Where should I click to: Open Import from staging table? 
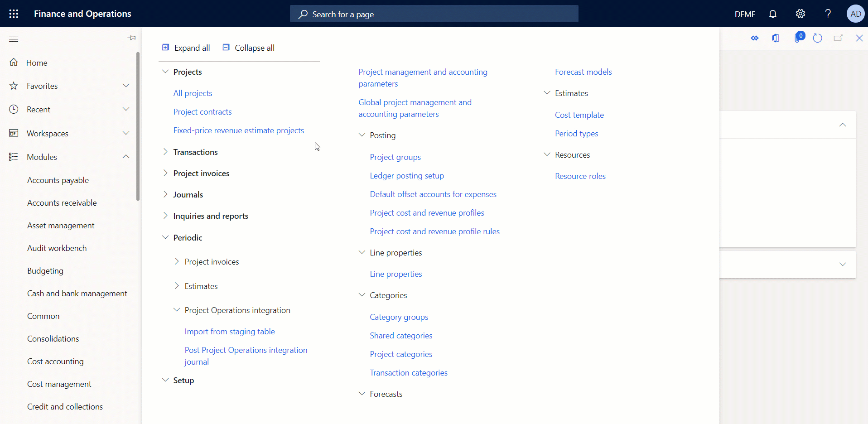[230, 332]
